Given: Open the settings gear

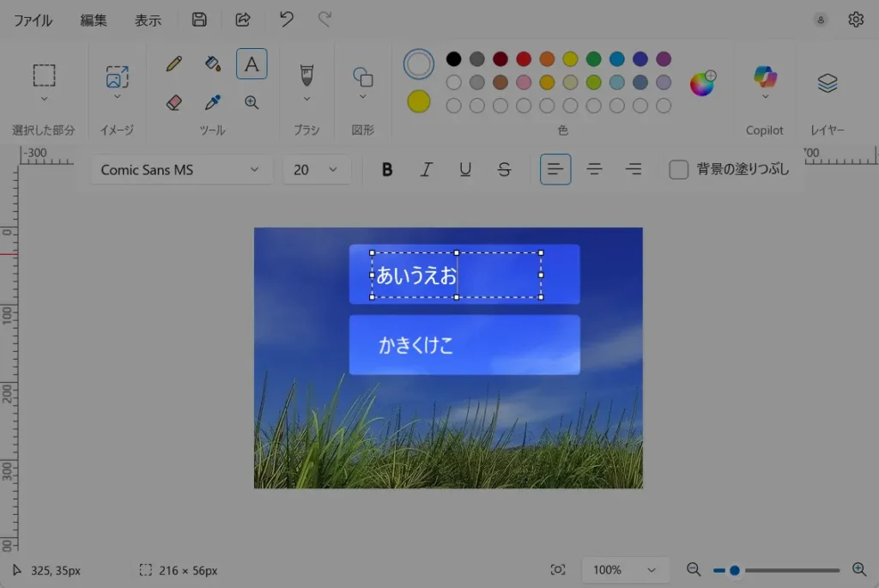Looking at the screenshot, I should point(856,20).
